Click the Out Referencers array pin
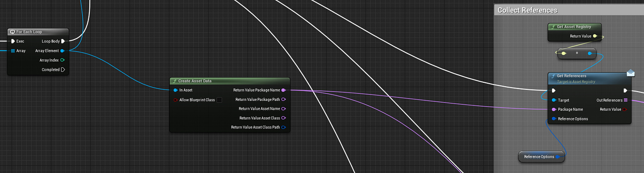The width and height of the screenshot is (644, 173). tap(625, 100)
